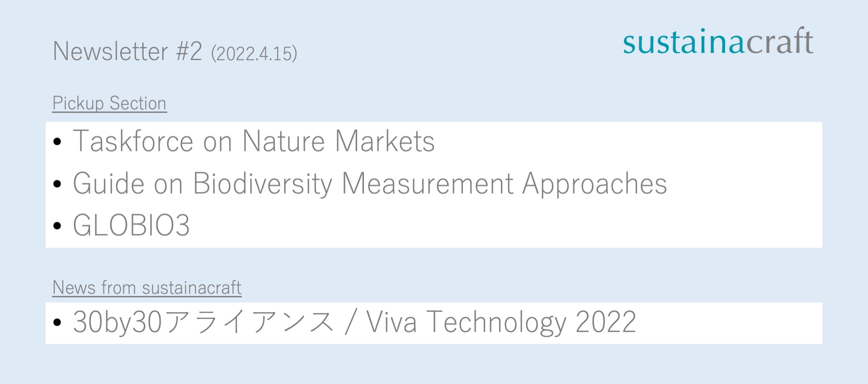Click the Viva Technology 2022 text
The height and width of the screenshot is (384, 868).
pyautogui.click(x=501, y=323)
